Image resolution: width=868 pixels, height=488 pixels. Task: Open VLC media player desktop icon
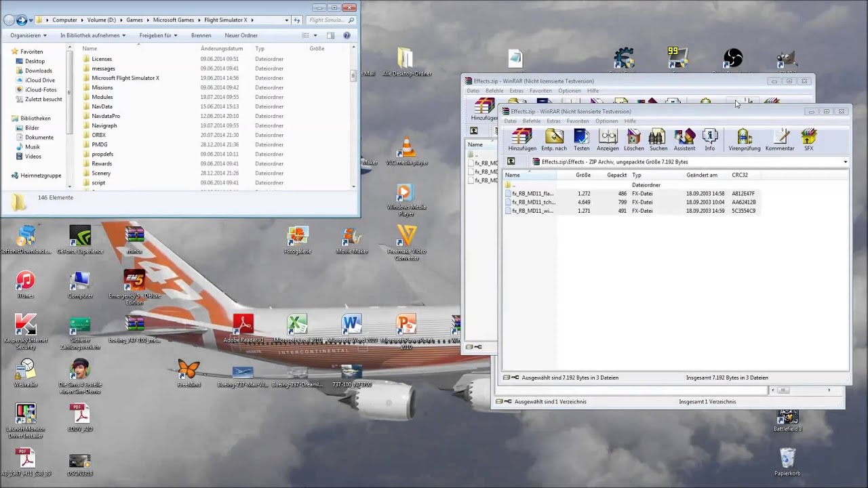point(406,151)
